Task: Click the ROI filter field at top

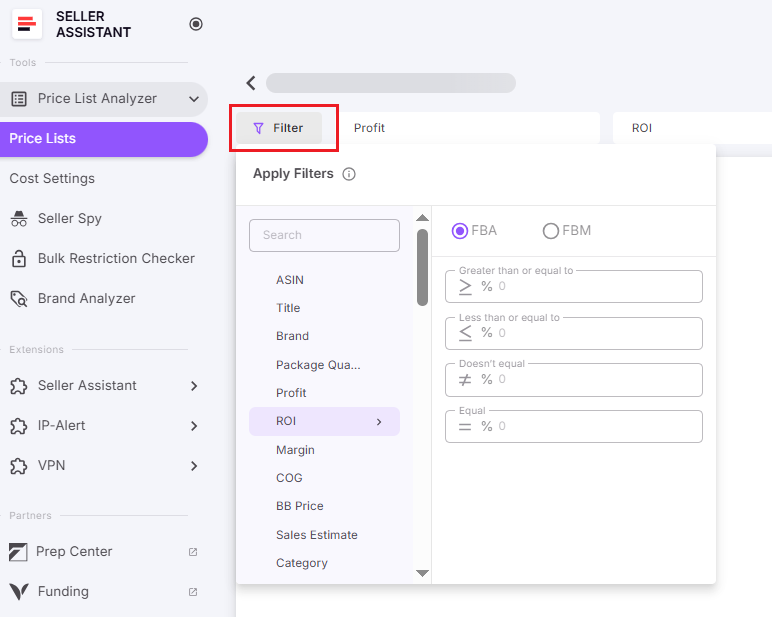Action: 692,128
